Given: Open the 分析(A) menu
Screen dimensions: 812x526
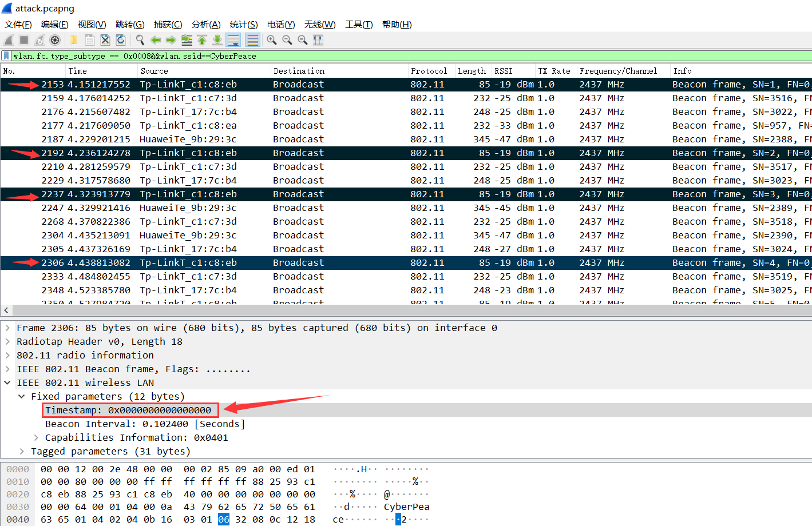Looking at the screenshot, I should point(206,25).
